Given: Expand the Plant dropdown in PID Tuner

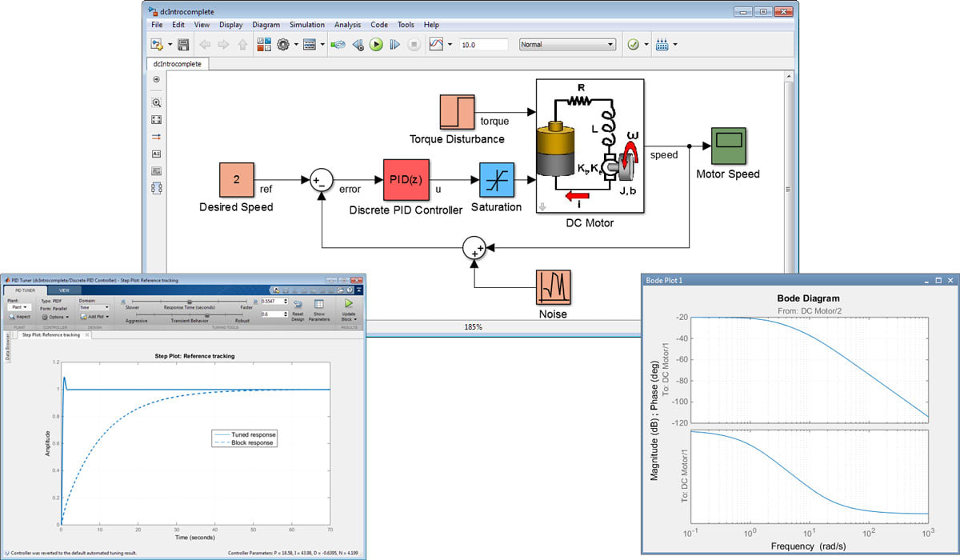Looking at the screenshot, I should click(19, 307).
